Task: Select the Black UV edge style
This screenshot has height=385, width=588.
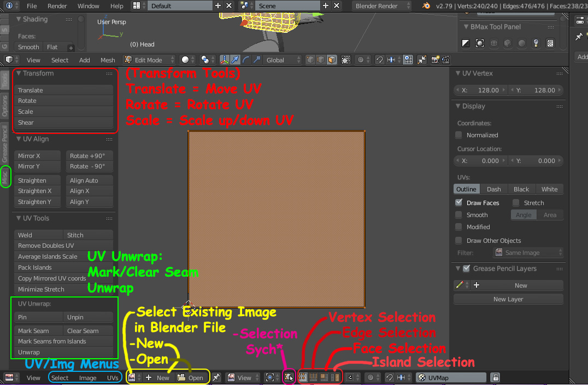Action: 521,189
